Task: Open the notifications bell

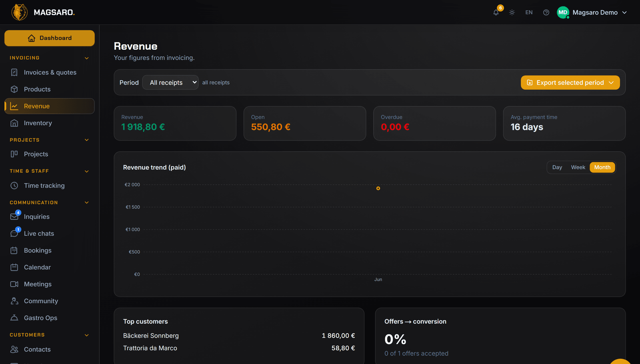Action: [x=496, y=12]
